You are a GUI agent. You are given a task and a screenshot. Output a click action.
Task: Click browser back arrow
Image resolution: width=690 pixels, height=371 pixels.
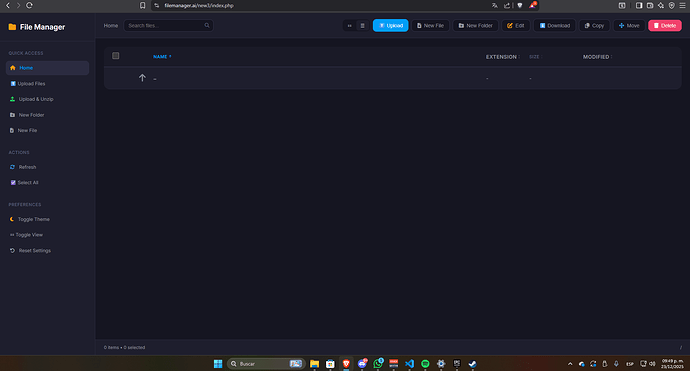[x=7, y=5]
